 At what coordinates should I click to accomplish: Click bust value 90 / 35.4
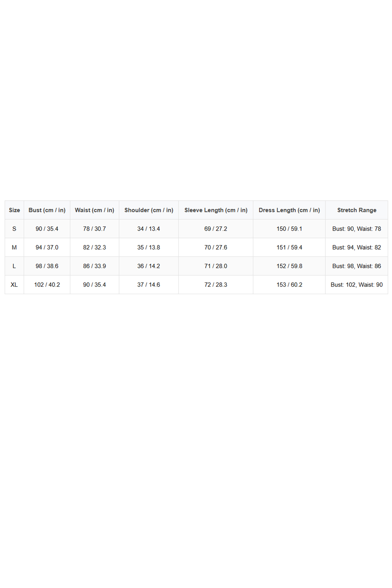point(47,229)
